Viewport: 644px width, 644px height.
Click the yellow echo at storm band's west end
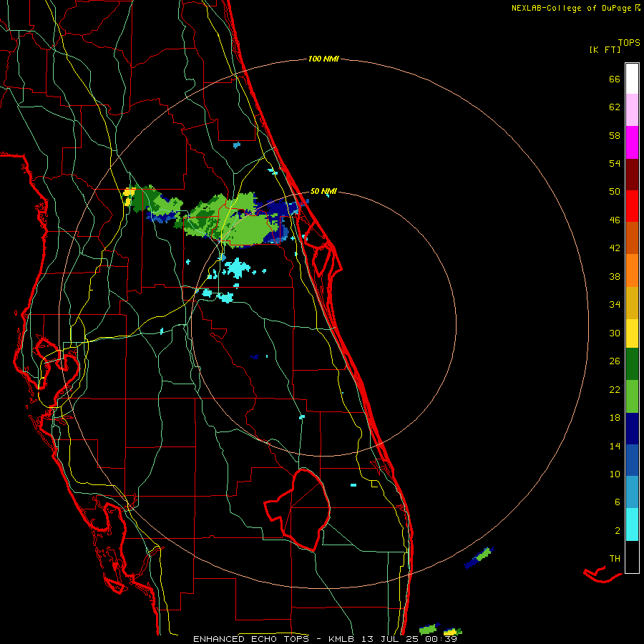129,196
